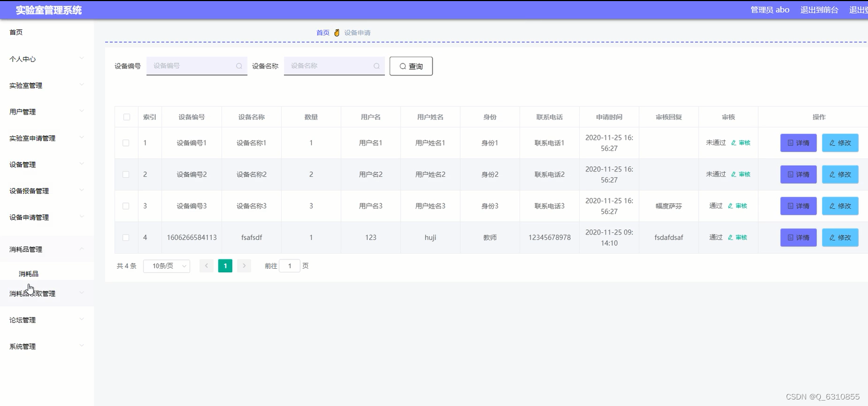Click 审核回复 column header
This screenshot has height=406, width=868.
click(x=669, y=117)
